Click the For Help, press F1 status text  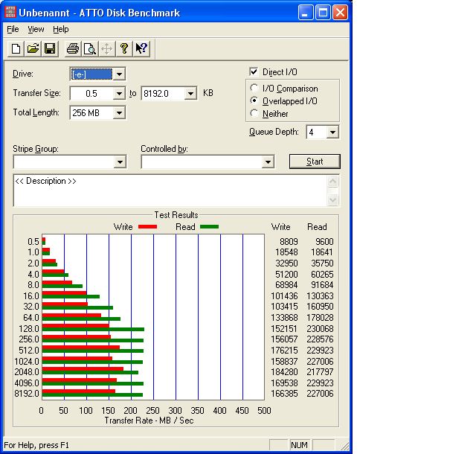36,445
